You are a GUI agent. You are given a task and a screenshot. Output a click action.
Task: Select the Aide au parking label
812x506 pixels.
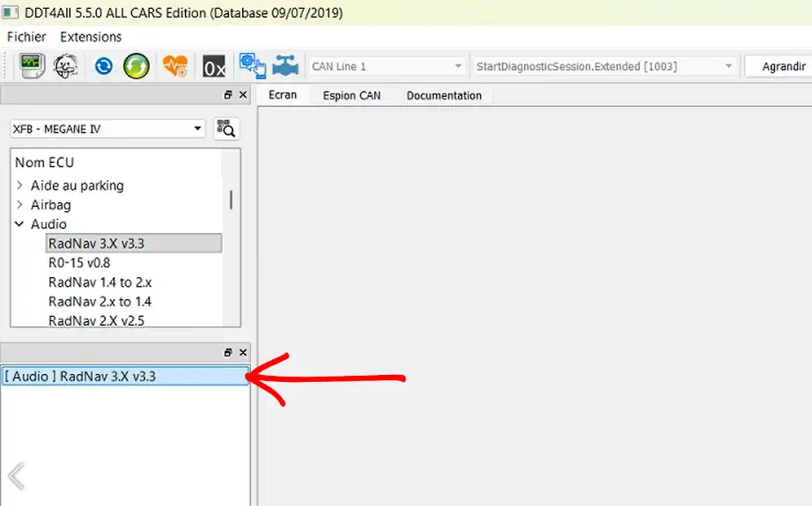point(78,185)
